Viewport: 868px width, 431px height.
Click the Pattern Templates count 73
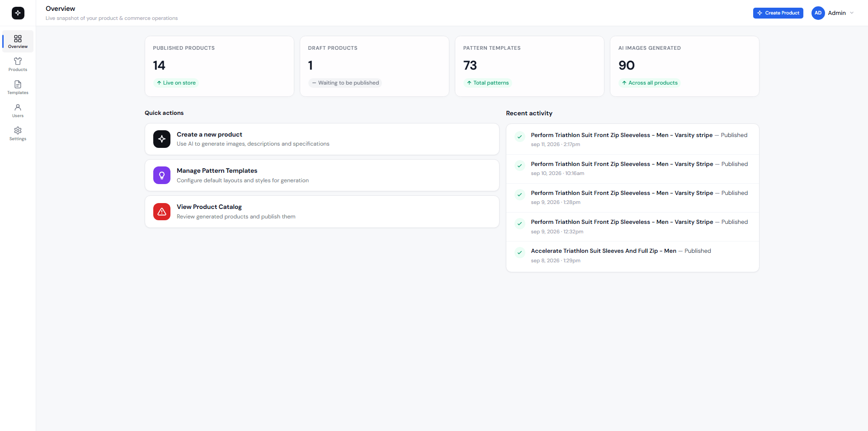pyautogui.click(x=470, y=66)
